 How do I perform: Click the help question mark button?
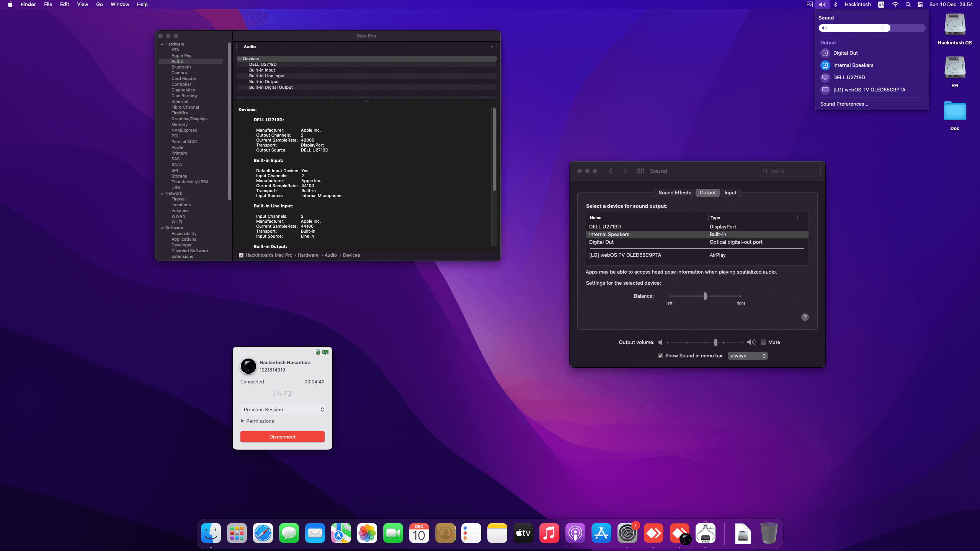[x=805, y=317]
